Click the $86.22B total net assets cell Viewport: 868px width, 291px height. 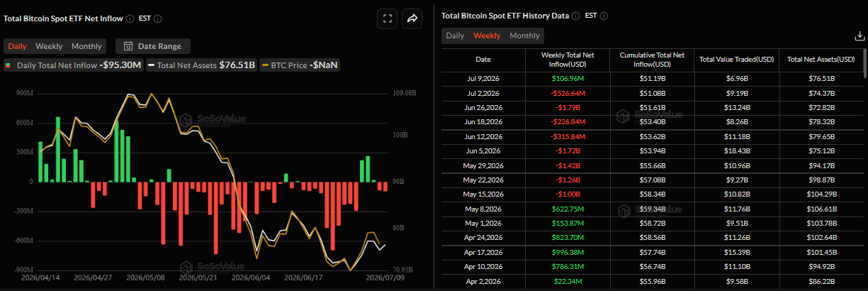(x=821, y=281)
